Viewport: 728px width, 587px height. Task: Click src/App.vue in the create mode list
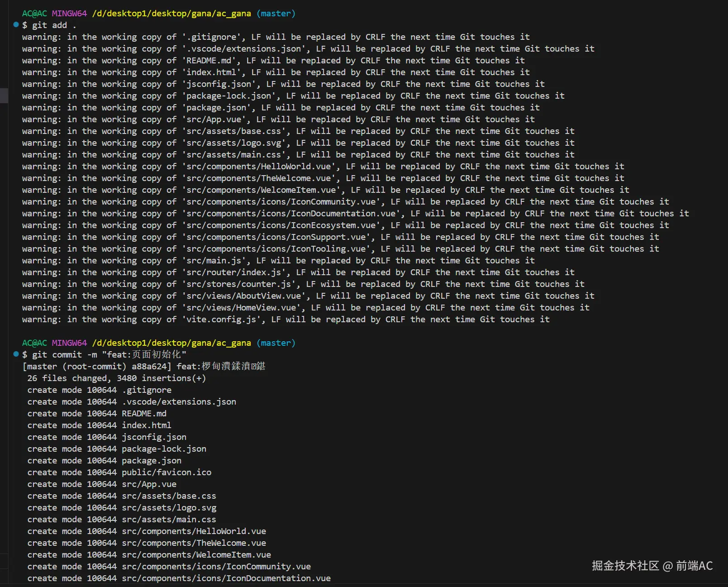[149, 484]
